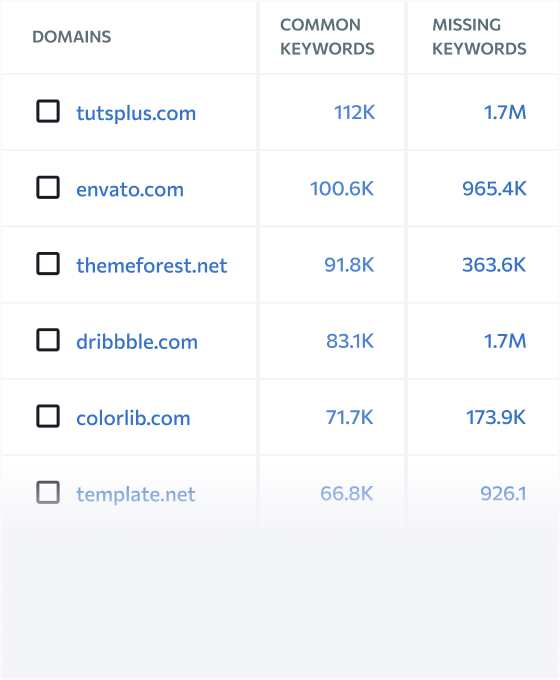
Task: Open envato.com missing keywords 965.4K
Action: tap(494, 189)
